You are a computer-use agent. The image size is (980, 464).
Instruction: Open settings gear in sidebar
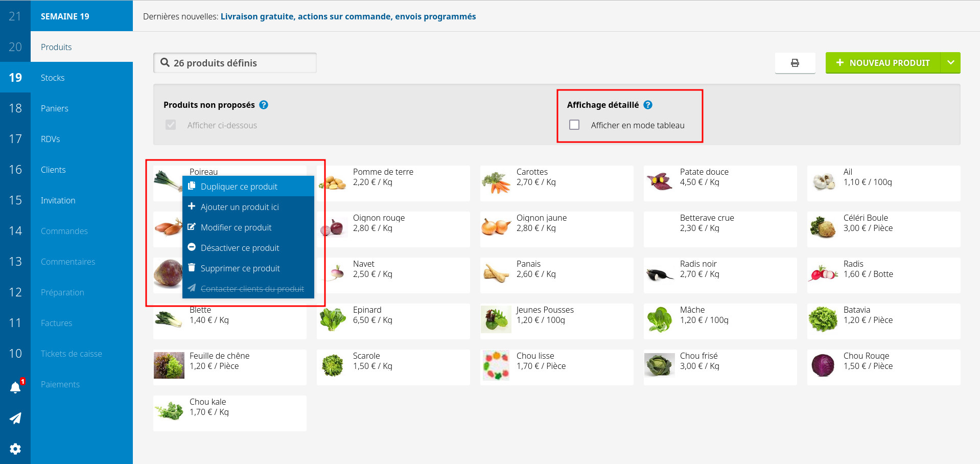coord(15,449)
